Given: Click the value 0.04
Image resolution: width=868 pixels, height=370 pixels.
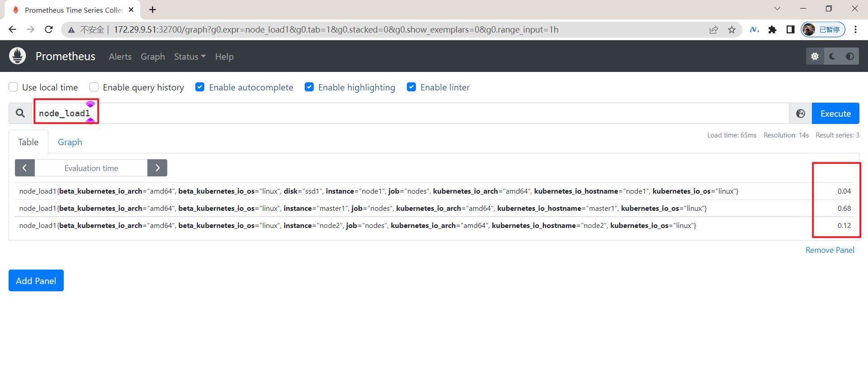Looking at the screenshot, I should click(x=844, y=191).
